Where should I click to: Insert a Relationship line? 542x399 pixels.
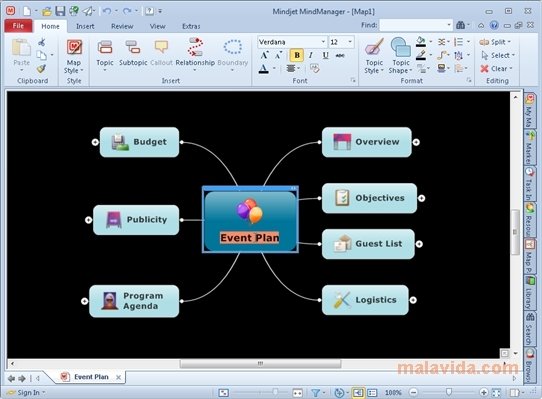195,47
